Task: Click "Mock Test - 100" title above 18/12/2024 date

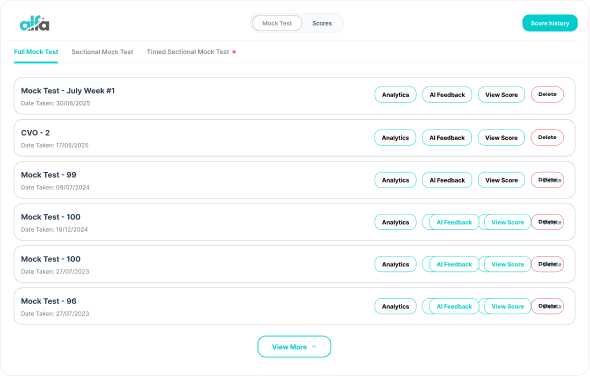Action: [50, 217]
